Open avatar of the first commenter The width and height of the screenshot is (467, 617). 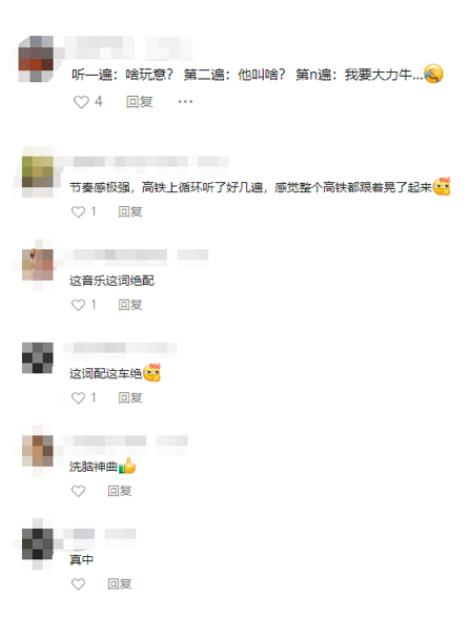point(36,59)
